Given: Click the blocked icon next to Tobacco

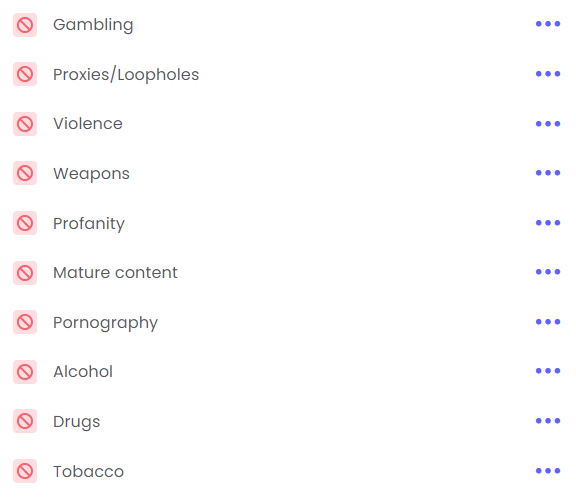Looking at the screenshot, I should (x=25, y=471).
